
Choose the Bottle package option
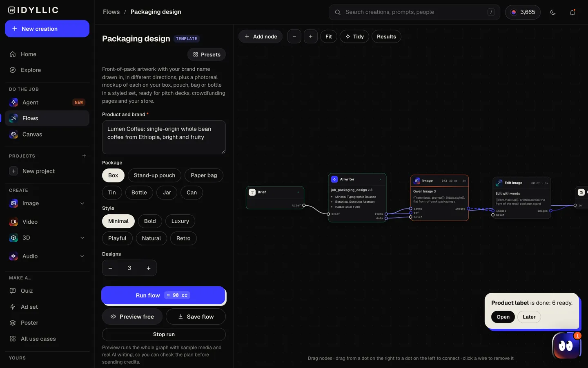(x=139, y=193)
